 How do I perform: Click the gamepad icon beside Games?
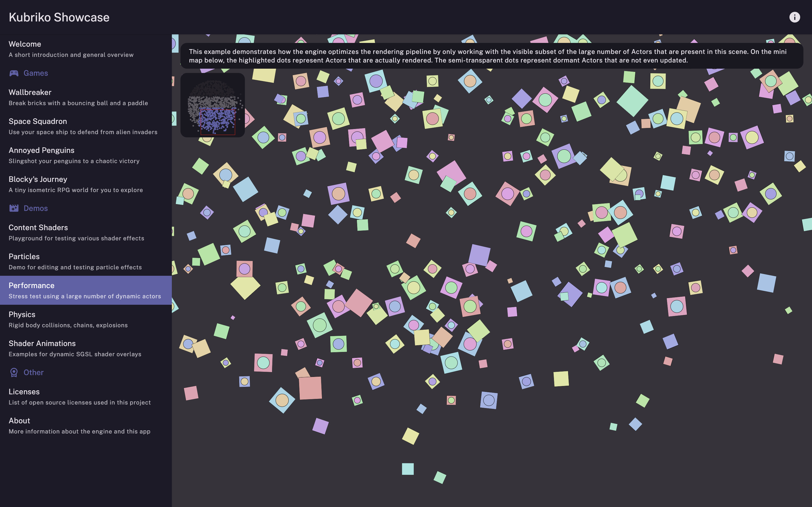coord(14,73)
